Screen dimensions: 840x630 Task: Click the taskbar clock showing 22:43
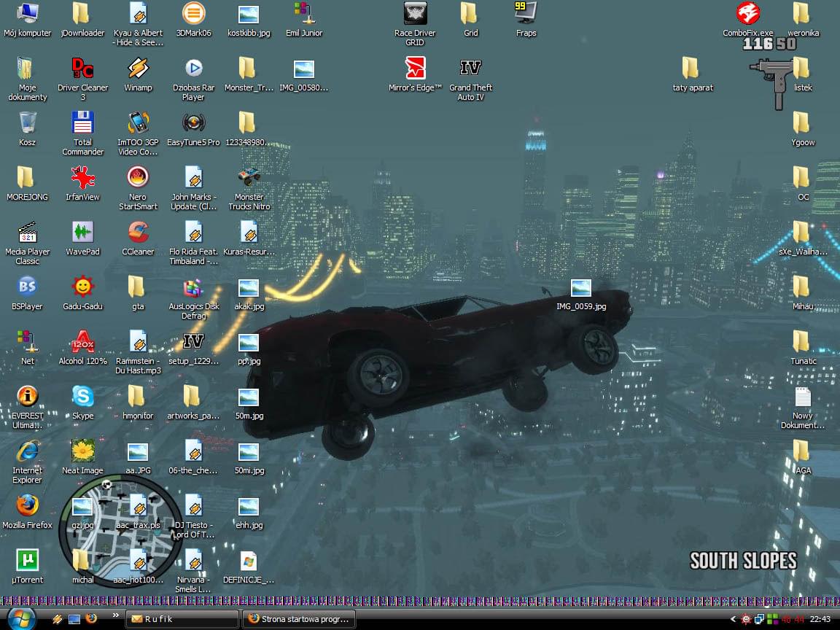[x=820, y=619]
